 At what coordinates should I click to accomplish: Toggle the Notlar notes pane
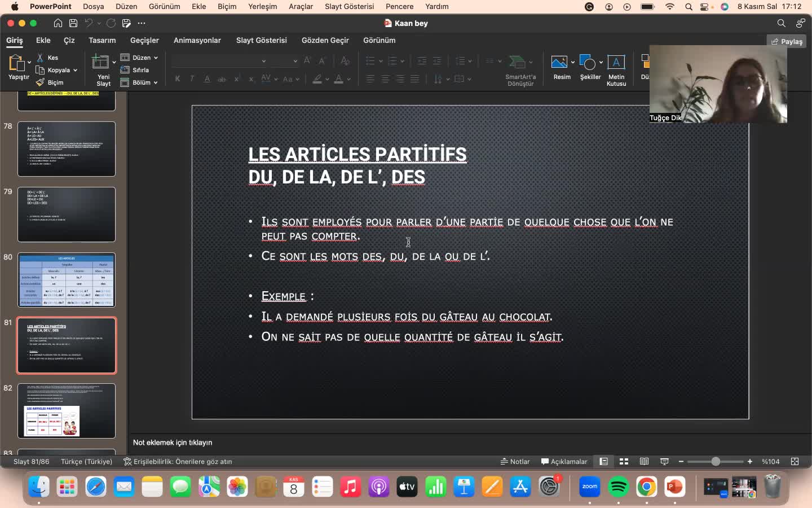tap(515, 462)
